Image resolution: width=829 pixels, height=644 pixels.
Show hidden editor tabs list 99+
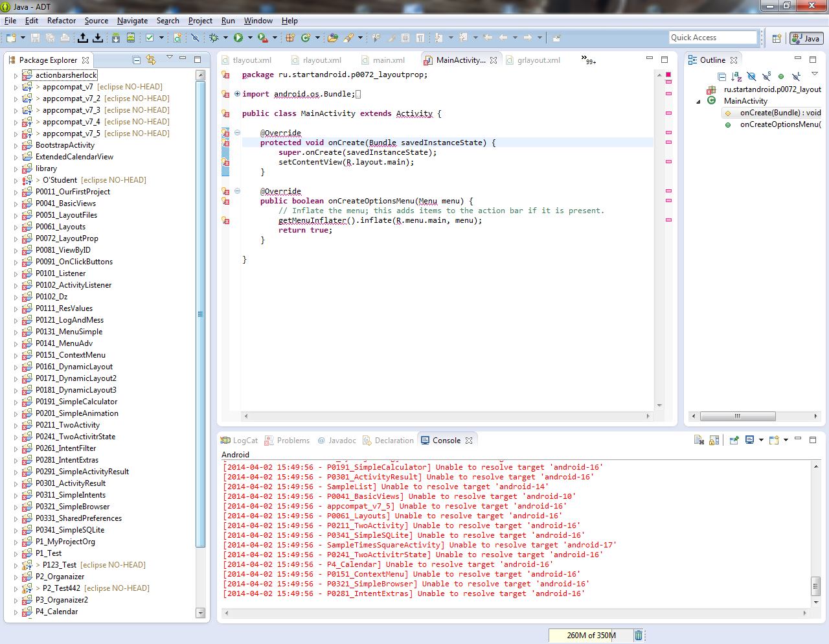click(x=589, y=60)
